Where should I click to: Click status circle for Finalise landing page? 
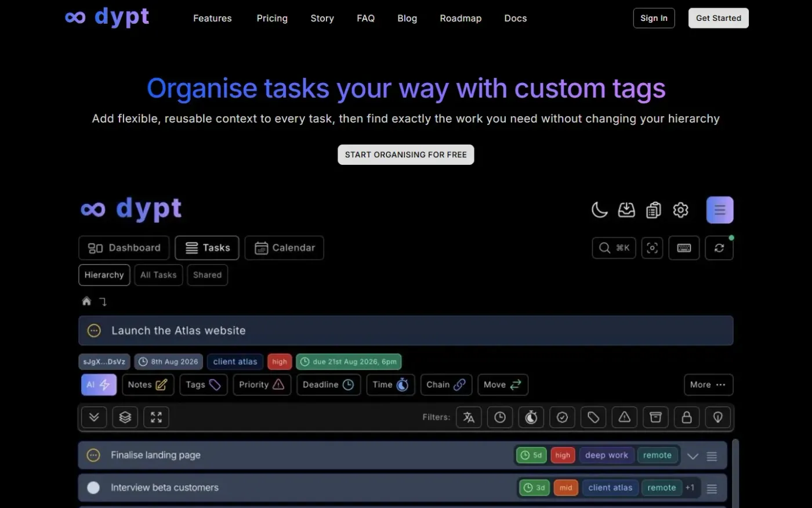[93, 455]
